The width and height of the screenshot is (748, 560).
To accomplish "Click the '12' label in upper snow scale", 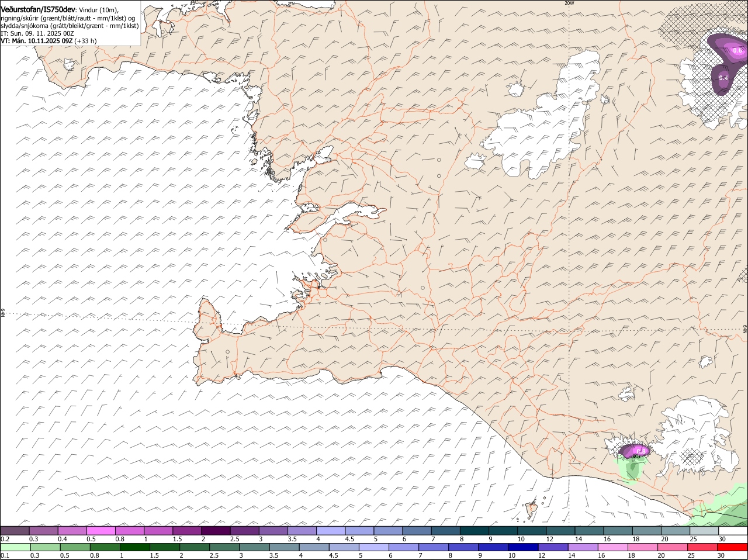I will click(549, 539).
